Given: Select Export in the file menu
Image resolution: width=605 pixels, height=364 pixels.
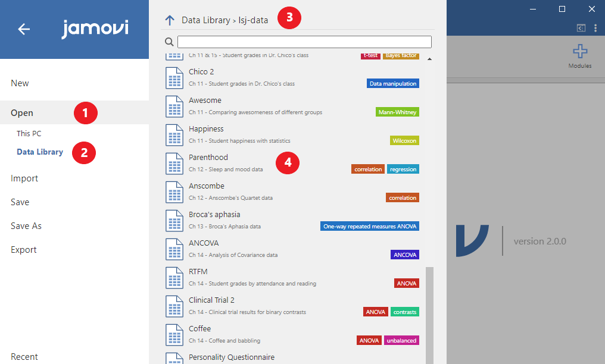Looking at the screenshot, I should pos(24,250).
